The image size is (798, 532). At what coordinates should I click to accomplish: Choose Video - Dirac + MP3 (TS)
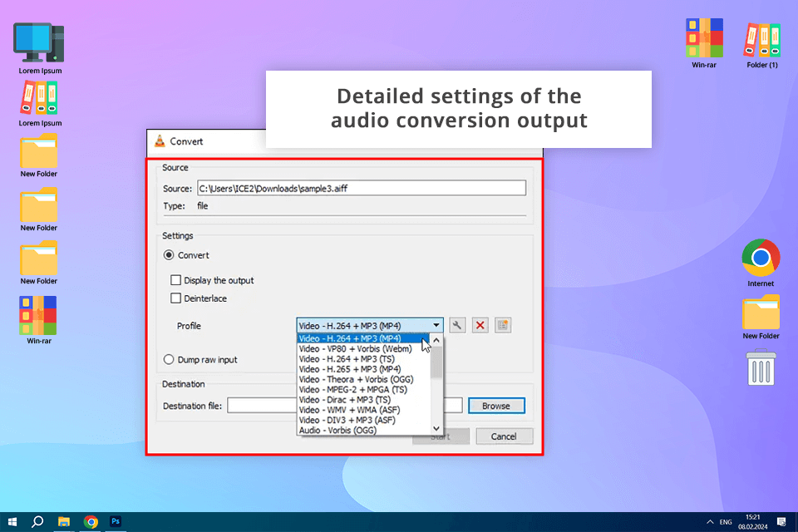click(364, 400)
